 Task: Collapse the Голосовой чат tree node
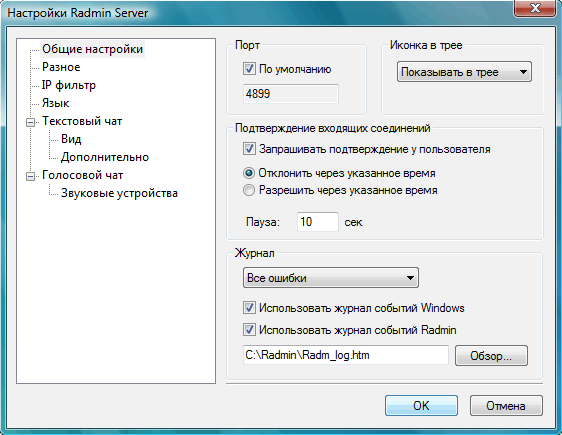pos(30,176)
